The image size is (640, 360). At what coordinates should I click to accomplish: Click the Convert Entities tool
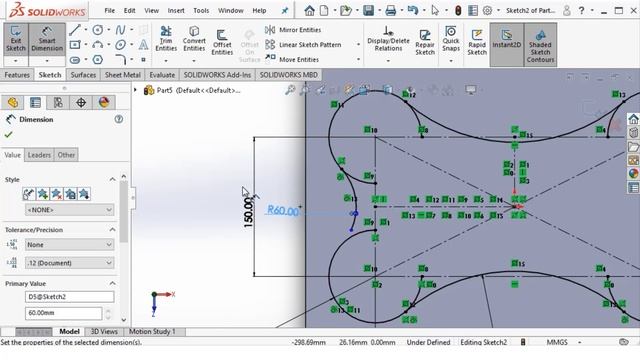[x=194, y=39]
